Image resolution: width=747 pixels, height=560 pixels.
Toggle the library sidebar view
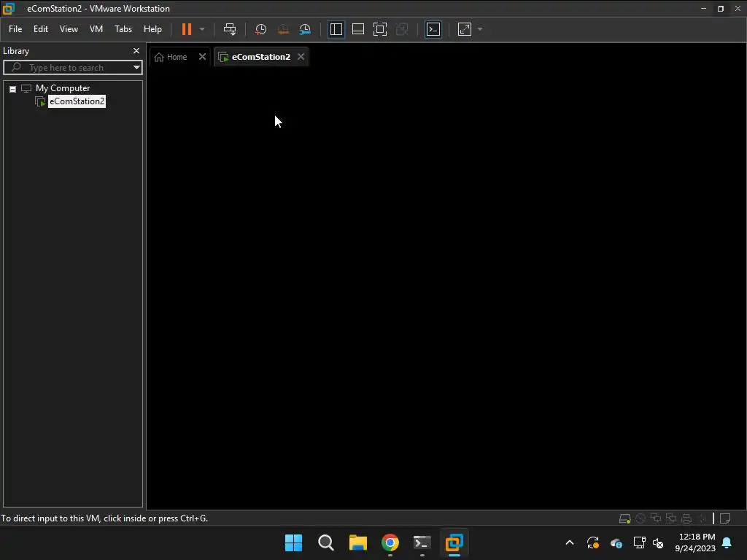pyautogui.click(x=336, y=29)
